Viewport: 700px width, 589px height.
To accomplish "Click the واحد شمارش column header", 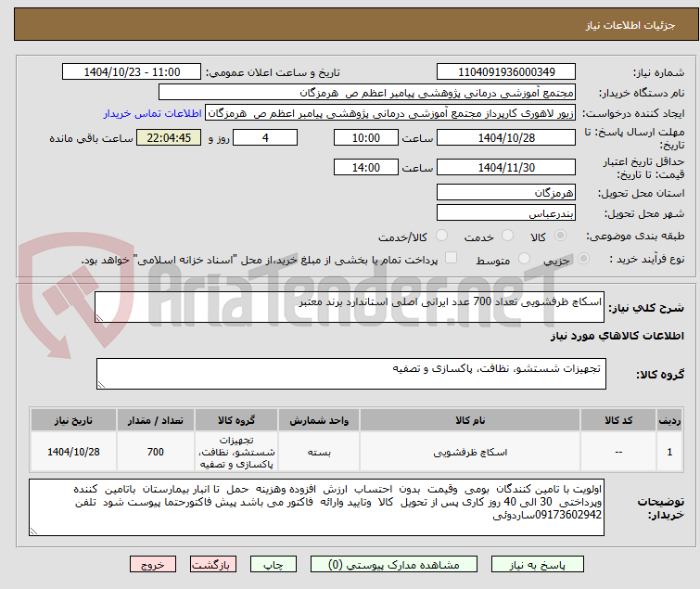I will (x=319, y=420).
